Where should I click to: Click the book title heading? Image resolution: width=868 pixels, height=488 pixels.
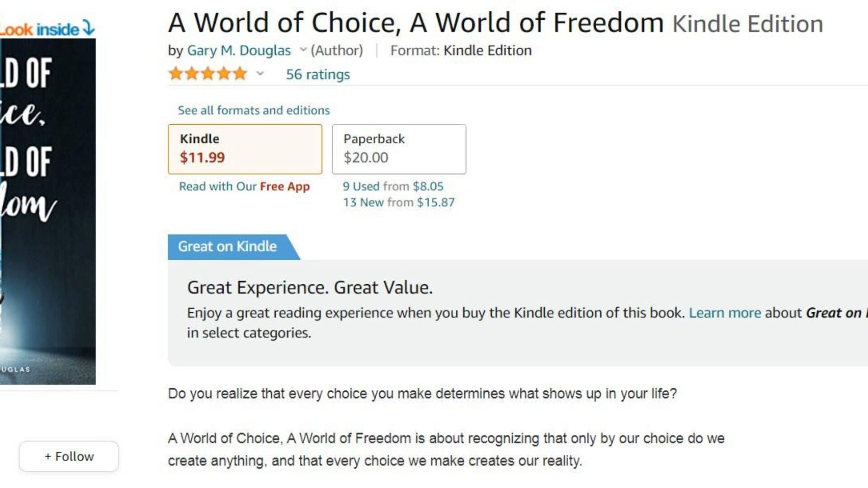coord(415,23)
